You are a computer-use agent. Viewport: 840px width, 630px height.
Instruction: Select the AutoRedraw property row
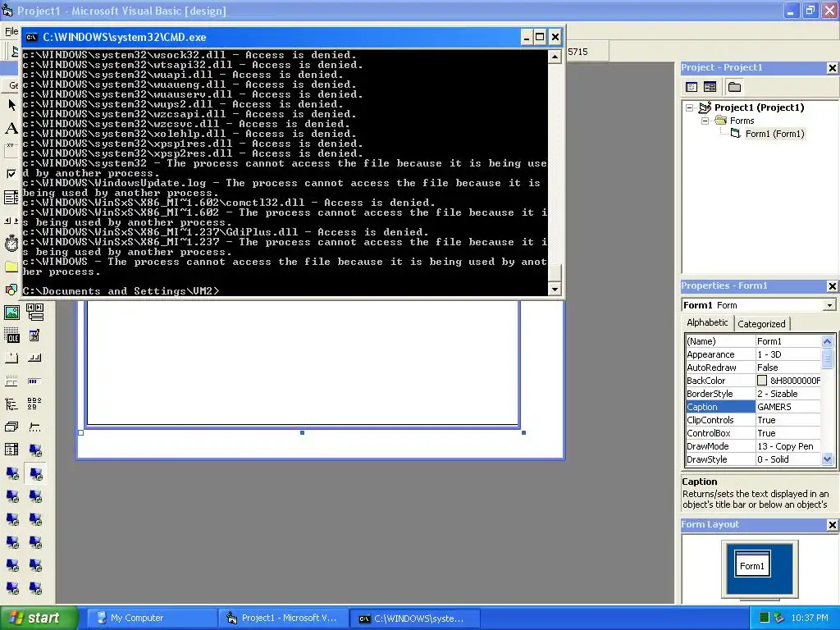pos(753,367)
